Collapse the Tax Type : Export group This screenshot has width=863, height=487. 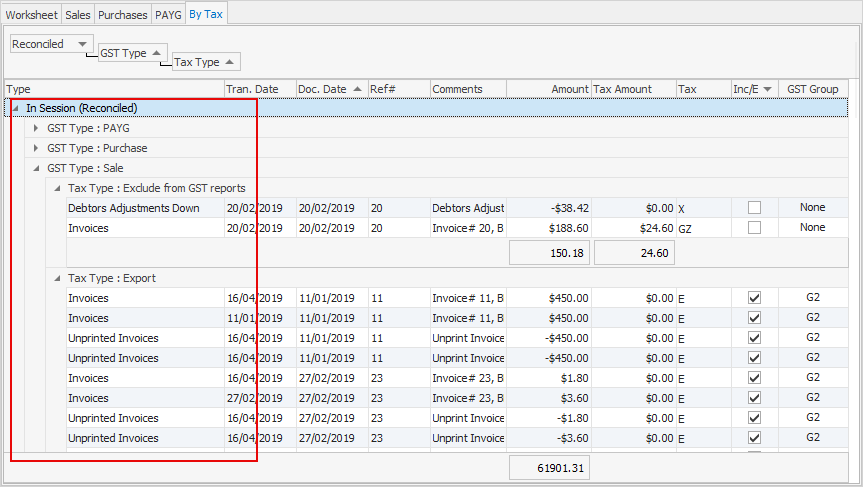[57, 278]
